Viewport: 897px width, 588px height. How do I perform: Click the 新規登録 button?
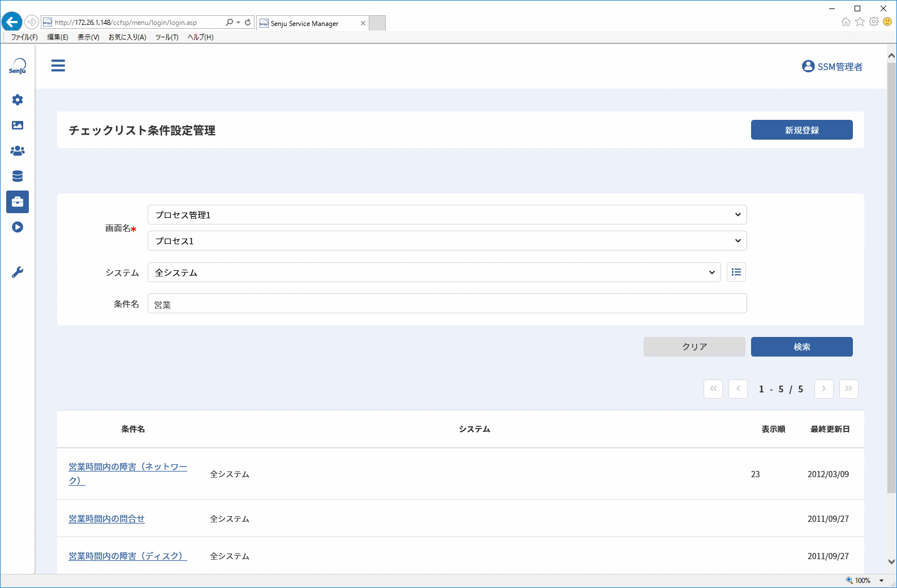tap(802, 130)
